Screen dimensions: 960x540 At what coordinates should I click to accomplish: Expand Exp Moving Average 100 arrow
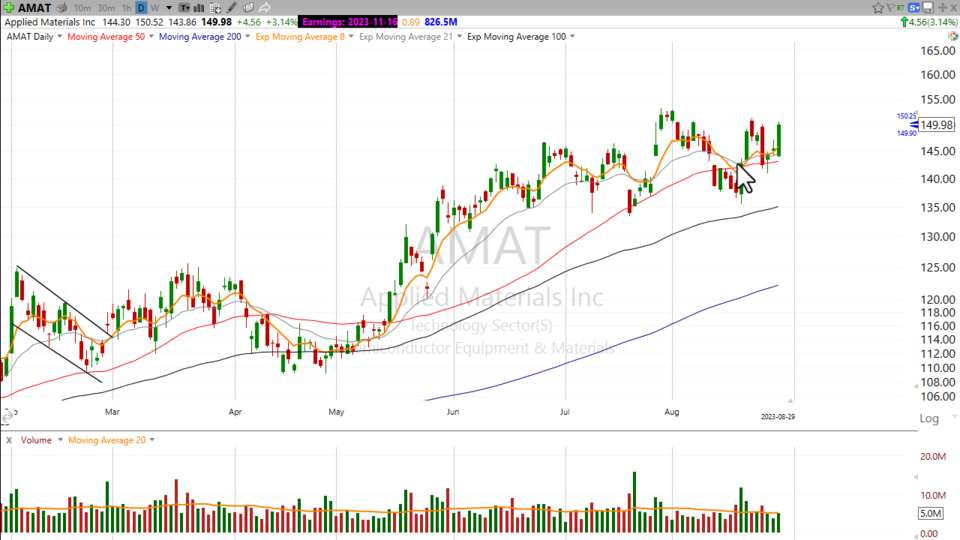pyautogui.click(x=572, y=37)
